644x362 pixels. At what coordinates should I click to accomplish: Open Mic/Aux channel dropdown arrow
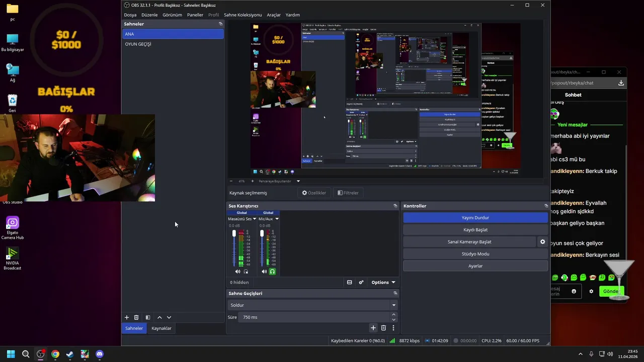277,219
